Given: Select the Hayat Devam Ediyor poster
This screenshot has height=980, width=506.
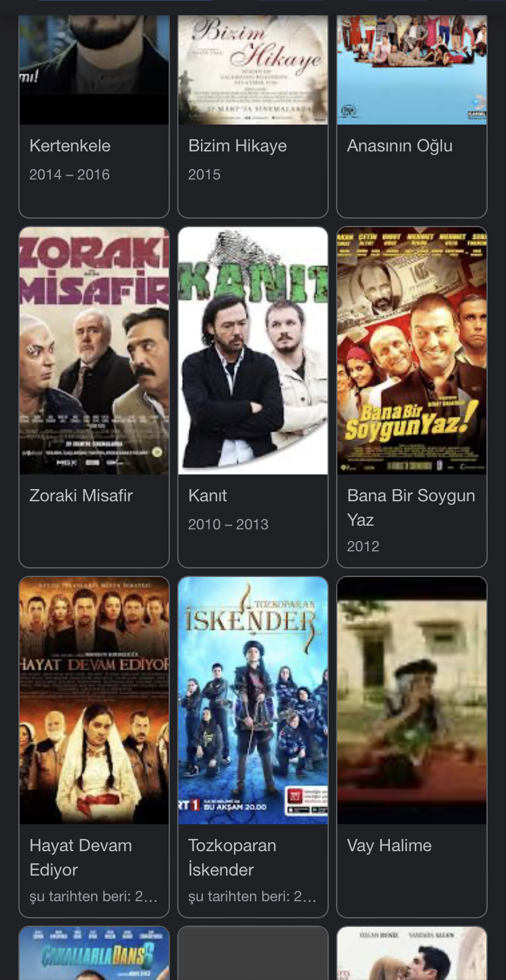Looking at the screenshot, I should tap(94, 701).
